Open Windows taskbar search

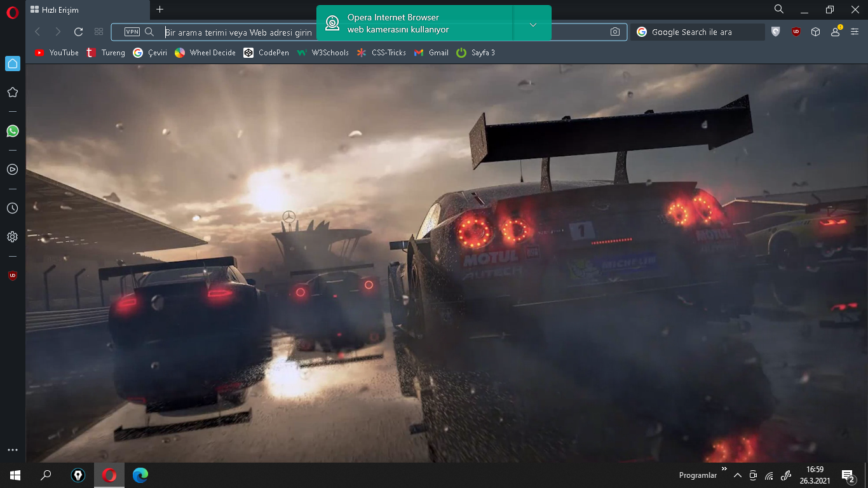(x=46, y=475)
